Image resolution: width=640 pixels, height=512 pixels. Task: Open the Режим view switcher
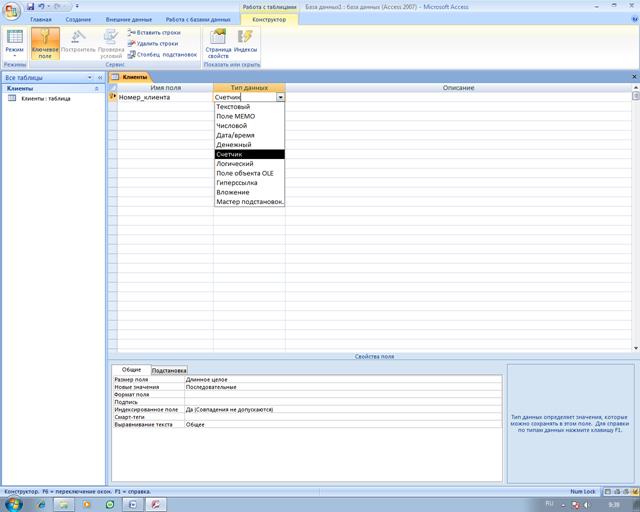pyautogui.click(x=14, y=45)
